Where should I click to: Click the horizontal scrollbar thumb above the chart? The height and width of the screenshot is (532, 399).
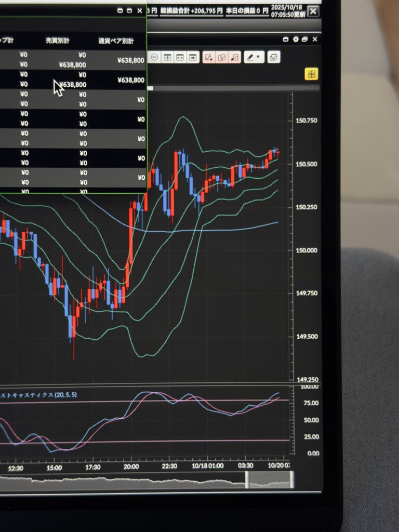coord(151,88)
